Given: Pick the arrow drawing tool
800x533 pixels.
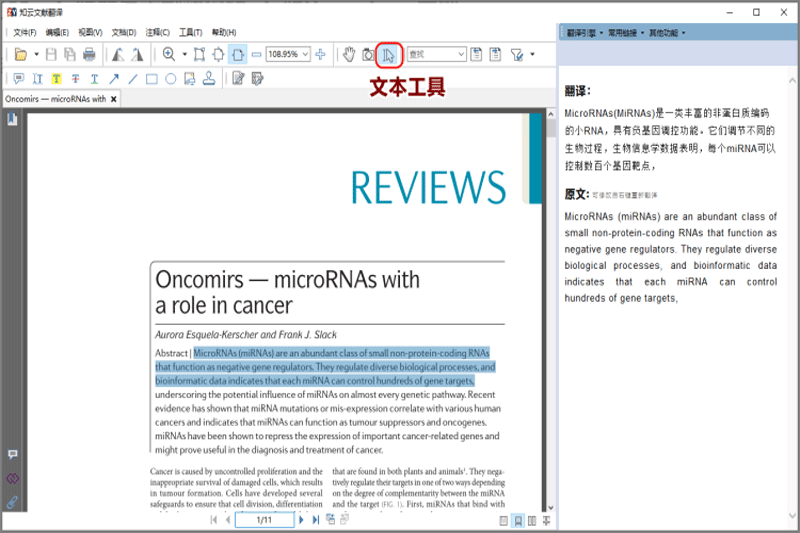Looking at the screenshot, I should [x=114, y=79].
